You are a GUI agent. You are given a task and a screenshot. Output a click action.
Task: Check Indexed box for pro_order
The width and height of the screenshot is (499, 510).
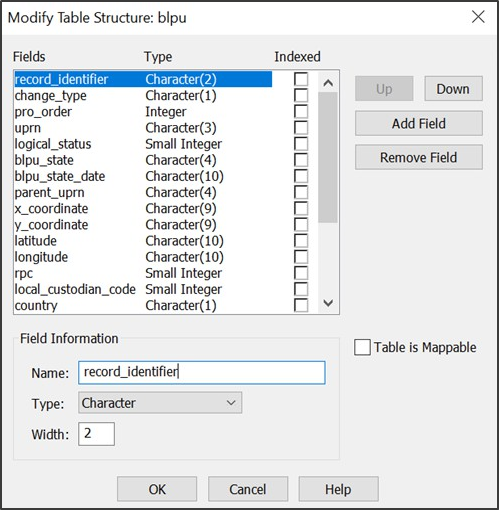301,112
